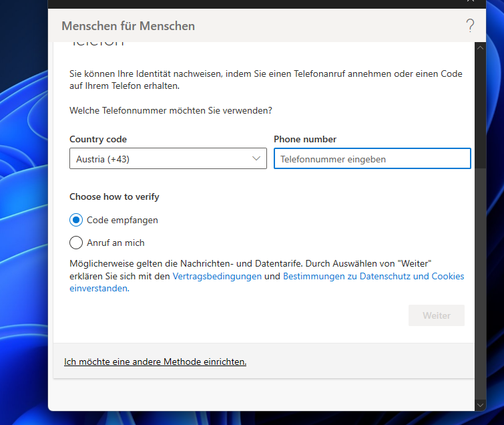
Task: Open Bestimmungen zu Datenschutz und Cookies link
Action: tap(373, 276)
